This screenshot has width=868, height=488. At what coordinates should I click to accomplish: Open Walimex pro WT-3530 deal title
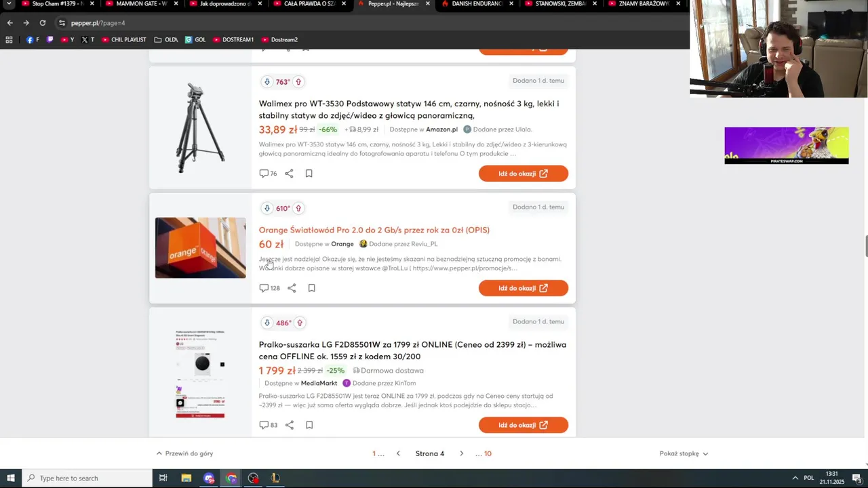[x=409, y=110]
